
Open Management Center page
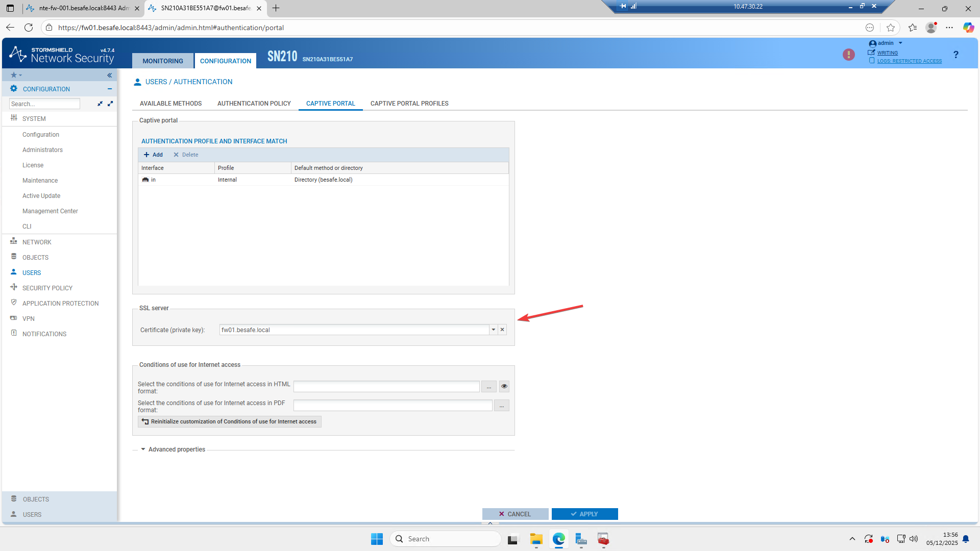[x=50, y=211]
